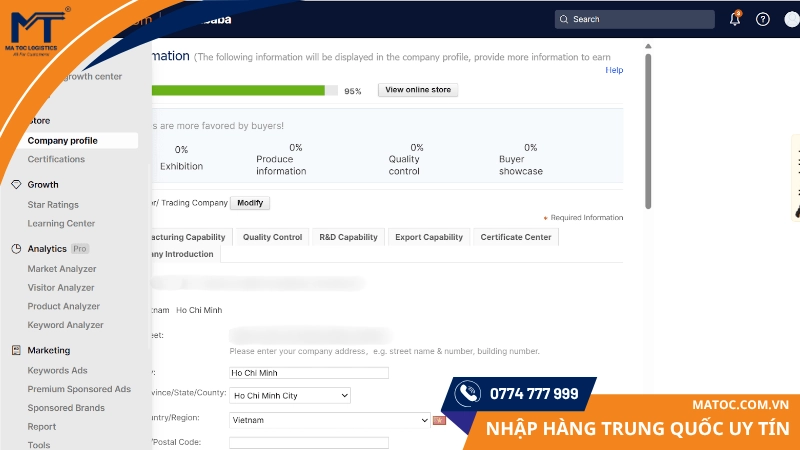Click the Exhibition 0% item
Viewport: 800px width, 450px height.
click(182, 158)
